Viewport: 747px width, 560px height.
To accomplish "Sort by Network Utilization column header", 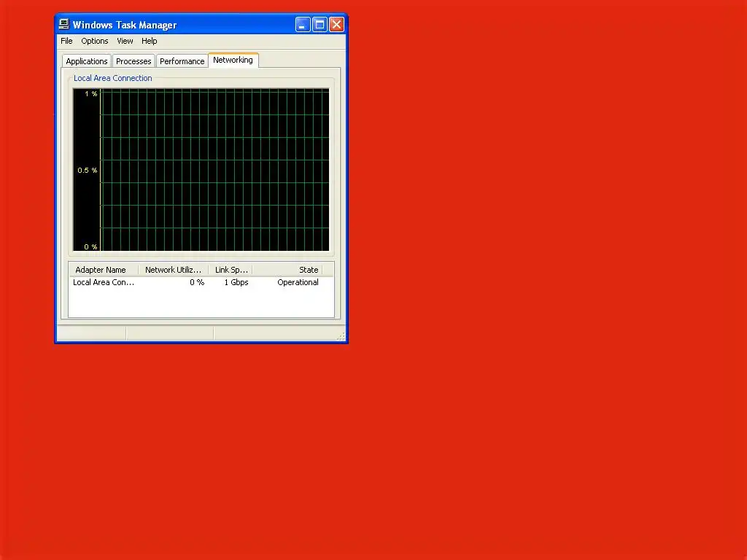I will 174,270.
